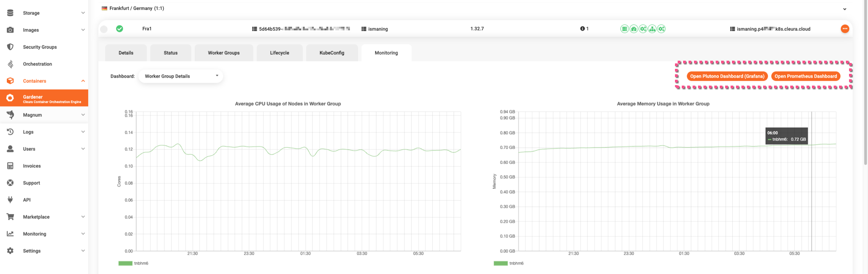Click the Invoices calculator icon
Image resolution: width=868 pixels, height=274 pixels.
(x=10, y=166)
